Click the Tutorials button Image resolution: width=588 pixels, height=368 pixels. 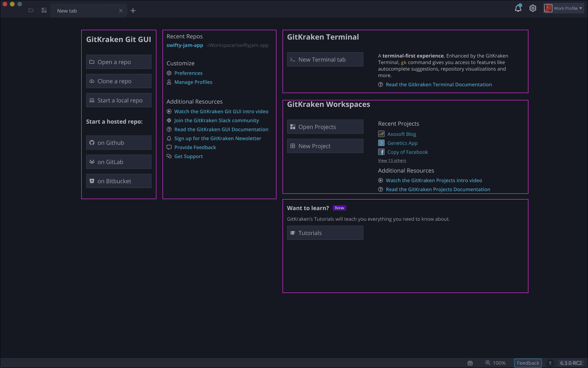pyautogui.click(x=325, y=233)
